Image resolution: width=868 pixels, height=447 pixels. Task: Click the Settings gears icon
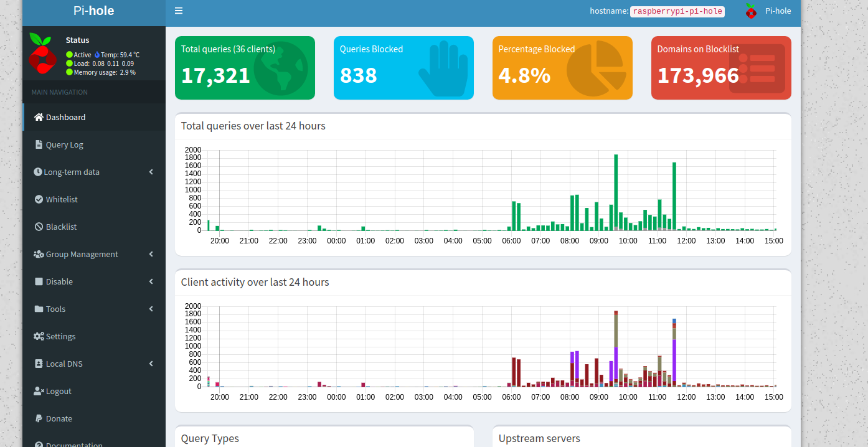39,336
